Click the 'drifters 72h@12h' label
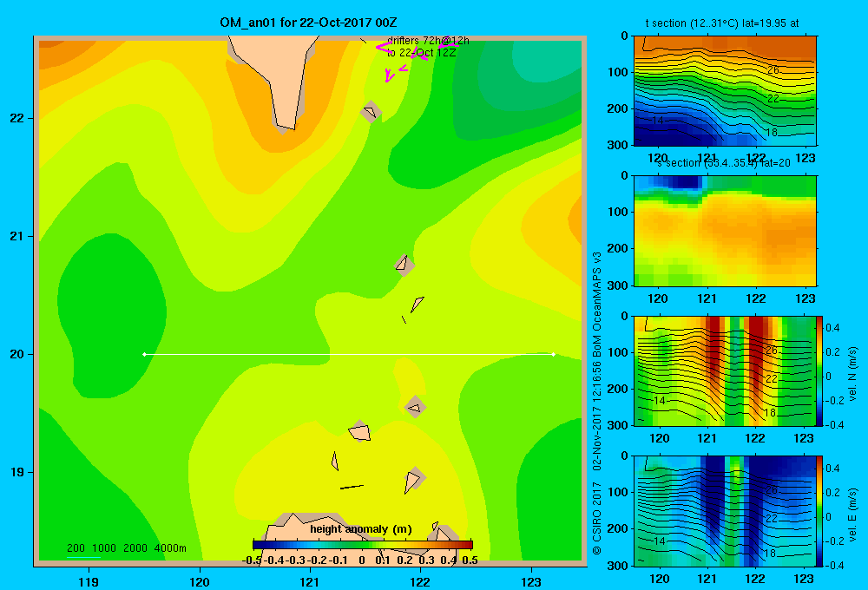The height and width of the screenshot is (590, 868). [428, 41]
